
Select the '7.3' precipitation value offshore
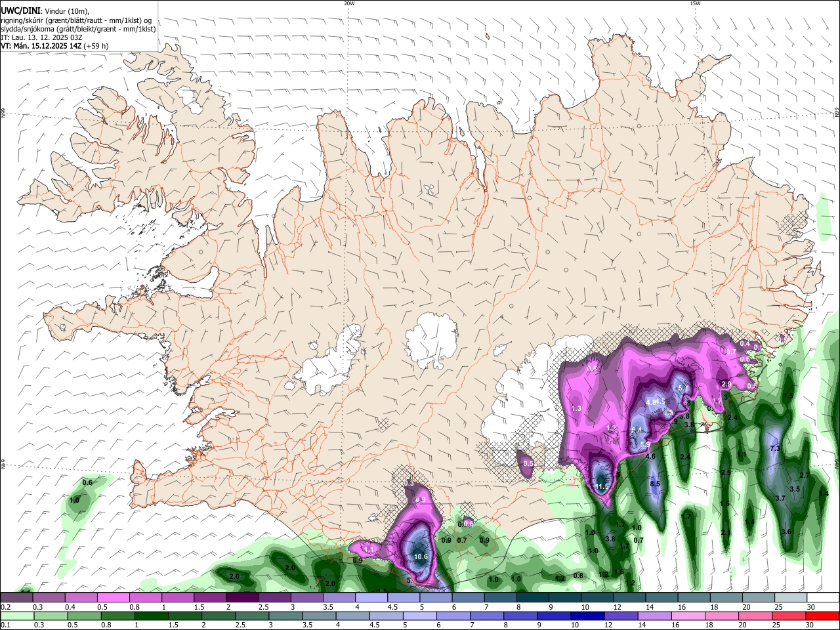(774, 448)
